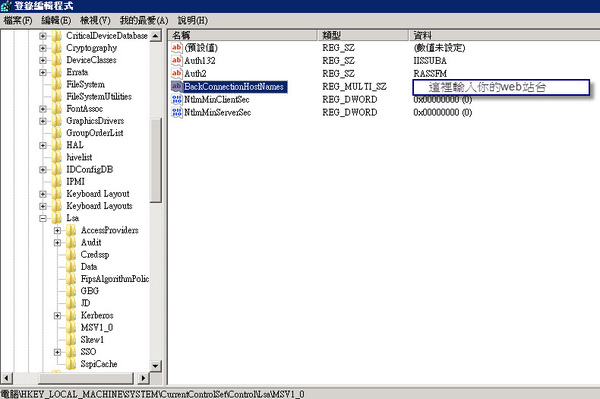Viewport: 600px width, 399px height.
Task: Select the BackConnectionHostNames value name
Action: click(234, 87)
